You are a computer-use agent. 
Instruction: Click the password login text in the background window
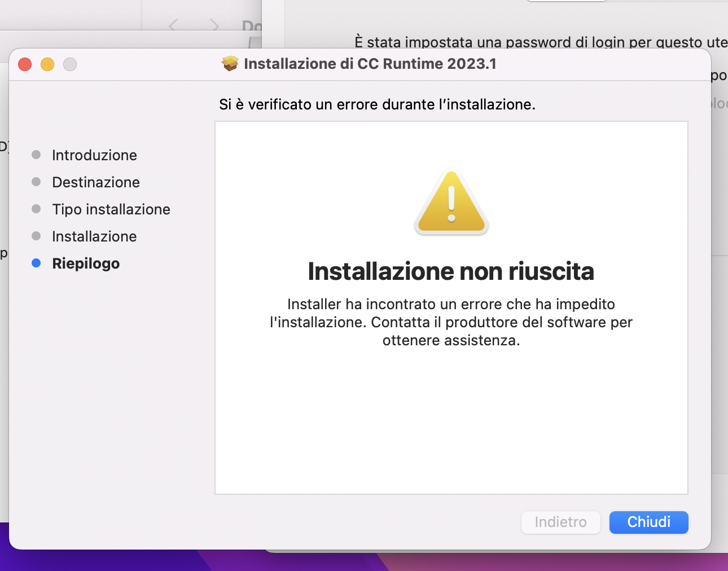click(x=541, y=42)
